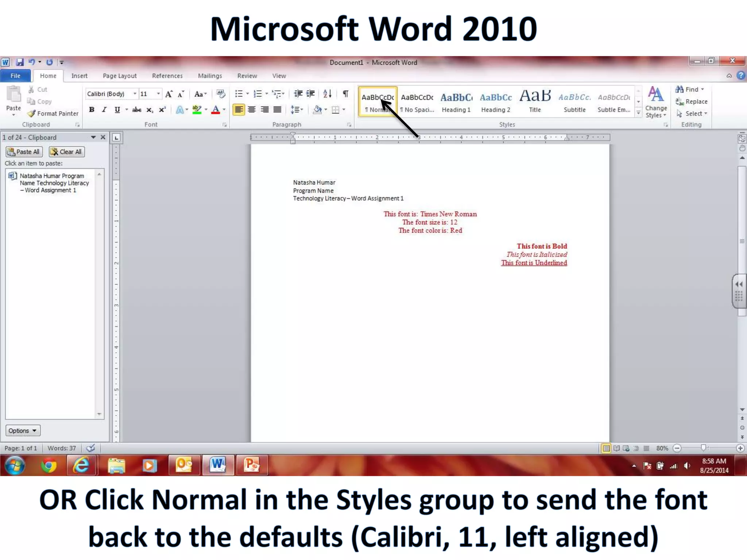Viewport: 747px width, 560px height.
Task: Expand the Styles gallery More arrow
Action: 638,113
